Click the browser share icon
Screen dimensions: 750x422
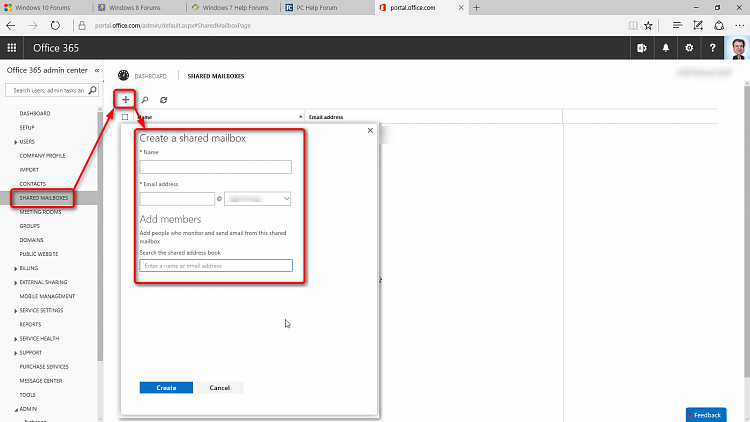719,25
